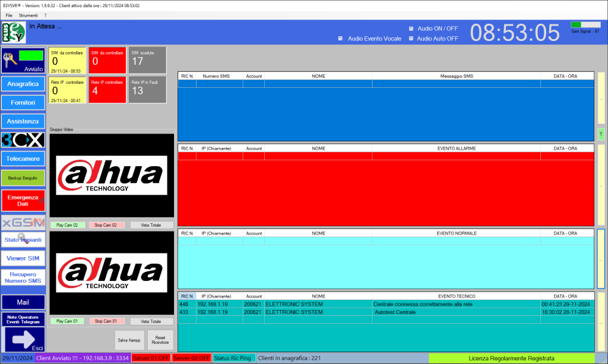608x364 pixels.
Task: Click the 08:53:05 clock display
Action: (x=515, y=33)
